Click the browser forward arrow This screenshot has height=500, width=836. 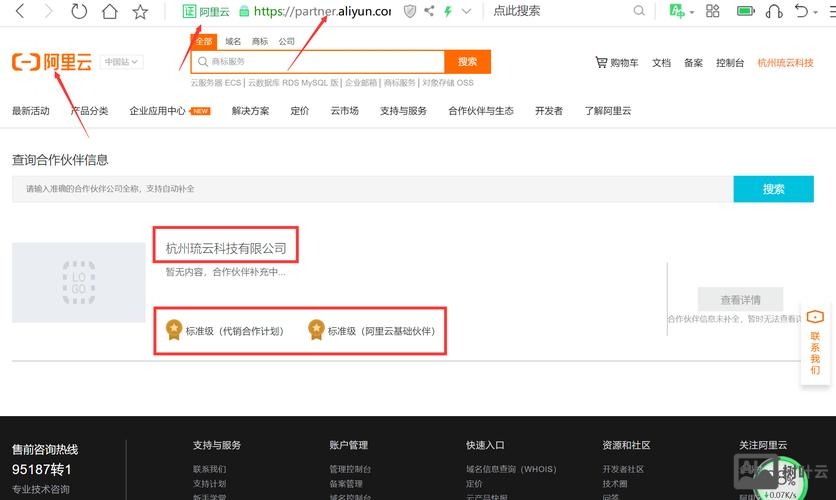click(49, 11)
